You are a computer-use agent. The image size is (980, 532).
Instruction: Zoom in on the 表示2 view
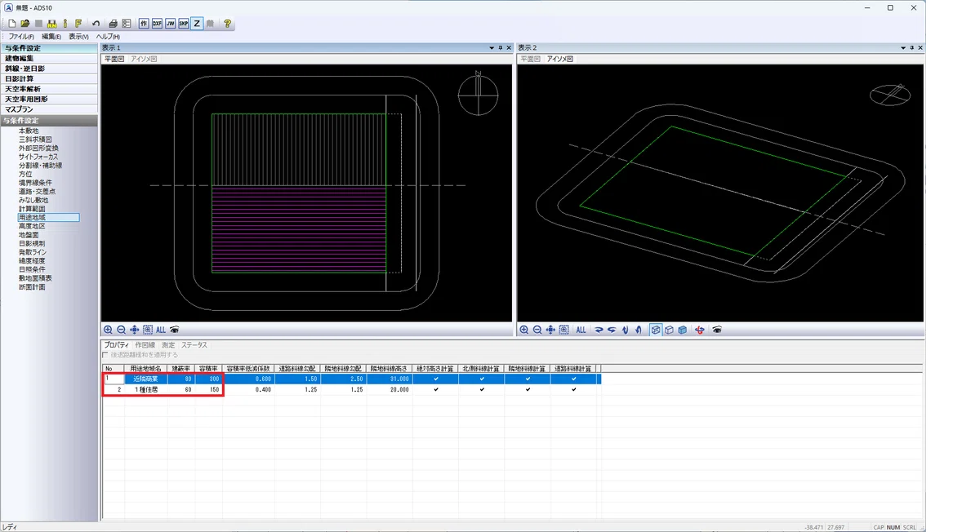pos(523,330)
